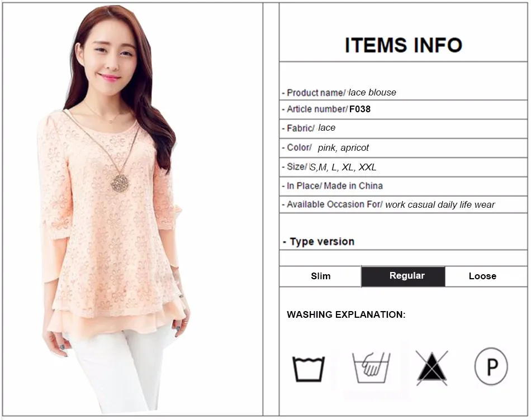Click the Made in China row
This screenshot has width=531, height=420.
404,186
